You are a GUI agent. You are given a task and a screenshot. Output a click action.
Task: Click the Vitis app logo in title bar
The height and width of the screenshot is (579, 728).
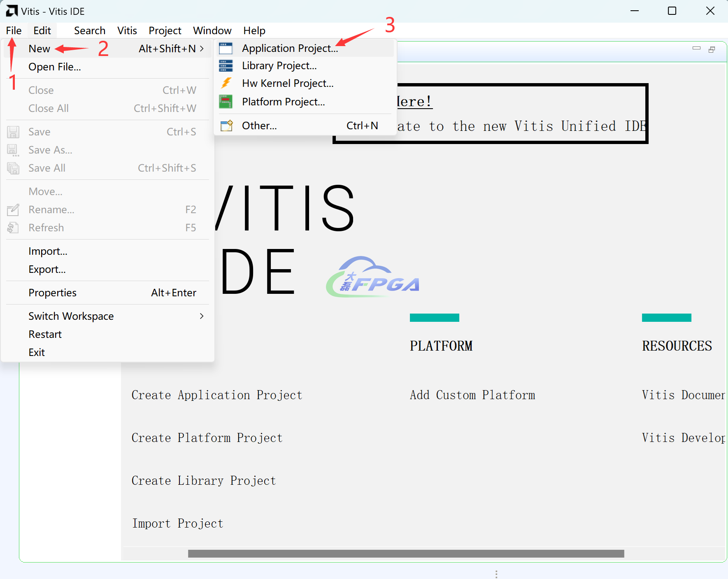coord(12,11)
